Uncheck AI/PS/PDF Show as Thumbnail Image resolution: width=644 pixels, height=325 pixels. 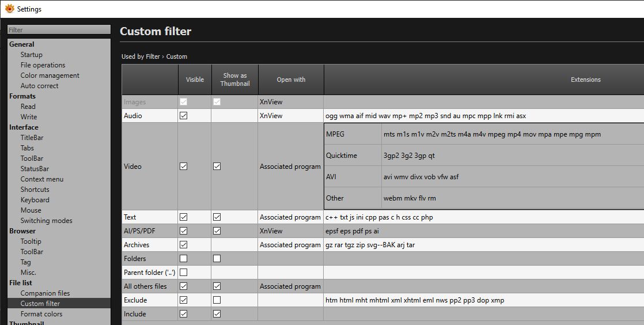coord(217,231)
